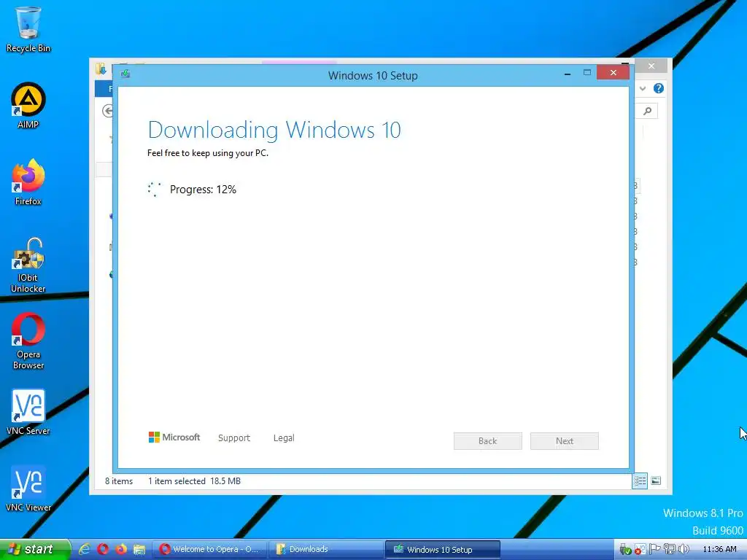747x560 pixels.
Task: Click the Opera quick launch icon
Action: 102,549
